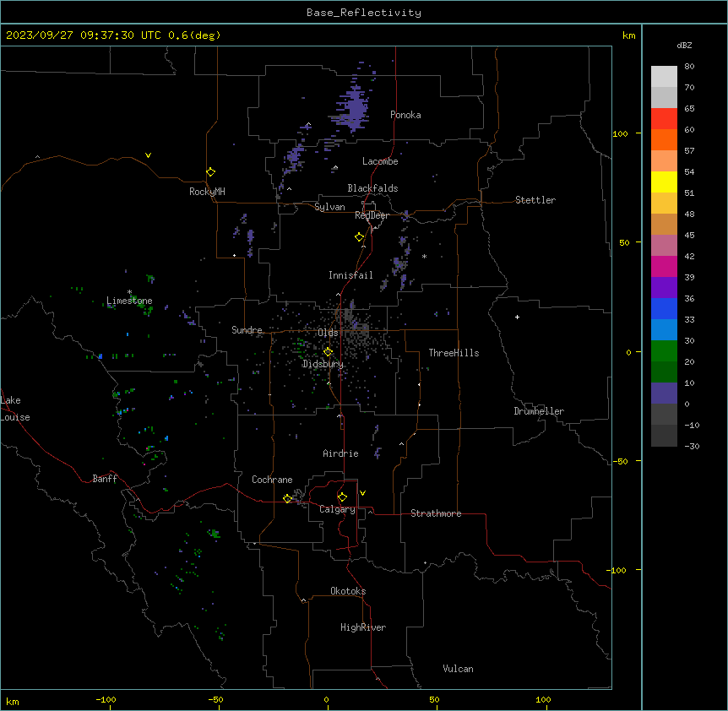728x711 pixels.
Task: Pick the bright green 20-30 dBZ legend swatch
Action: coord(664,351)
